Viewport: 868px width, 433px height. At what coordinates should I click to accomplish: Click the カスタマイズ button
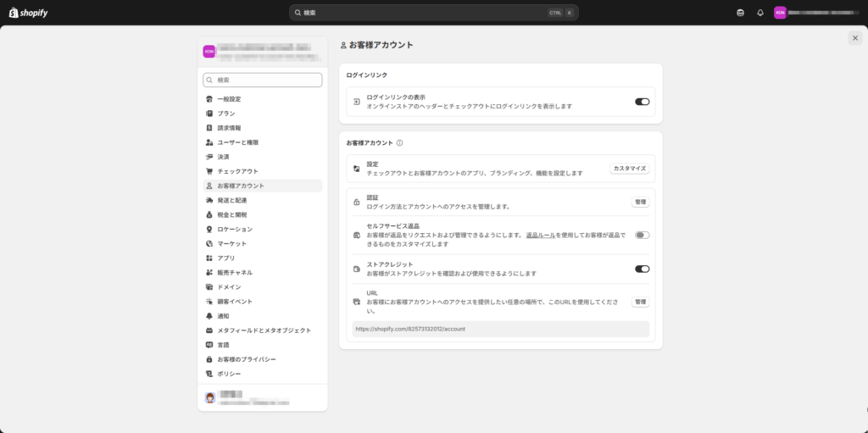pos(630,169)
